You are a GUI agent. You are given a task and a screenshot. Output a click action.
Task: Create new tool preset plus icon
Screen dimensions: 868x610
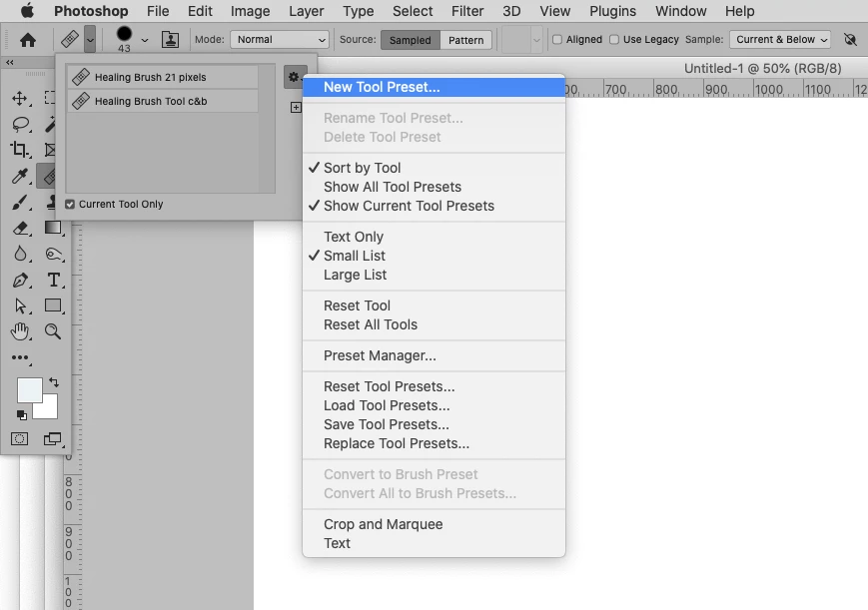coord(297,107)
